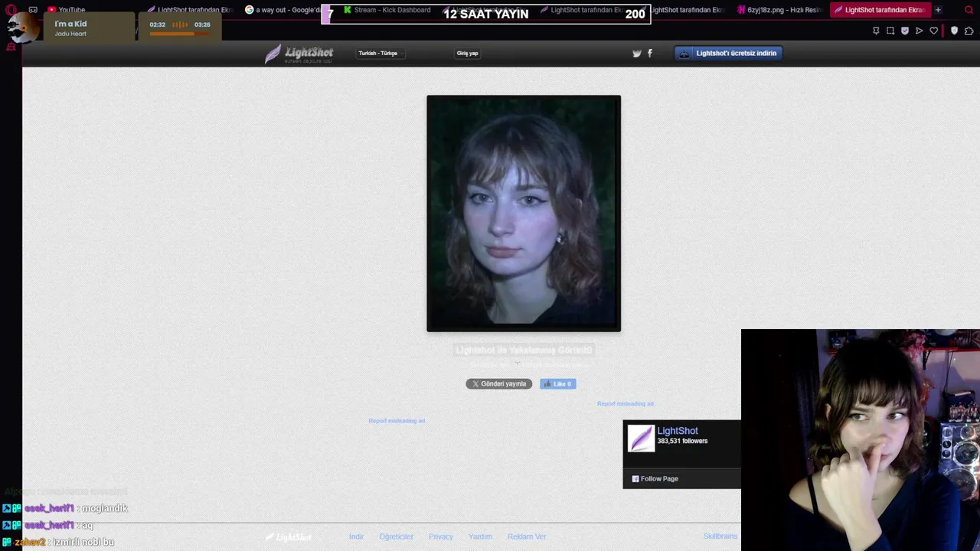Viewport: 980px width, 551px height.
Task: Switch to the 'a way out - Google' tab
Action: tap(283, 10)
